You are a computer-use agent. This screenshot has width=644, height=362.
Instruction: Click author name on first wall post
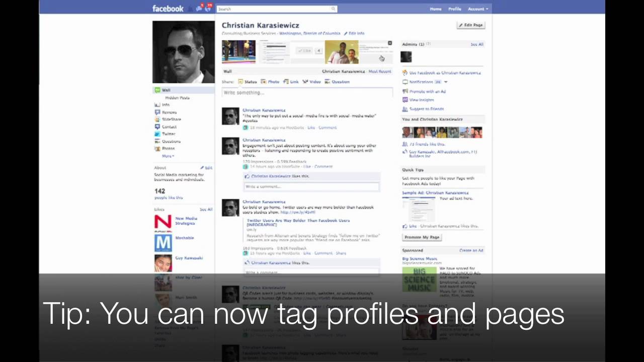coord(264,110)
